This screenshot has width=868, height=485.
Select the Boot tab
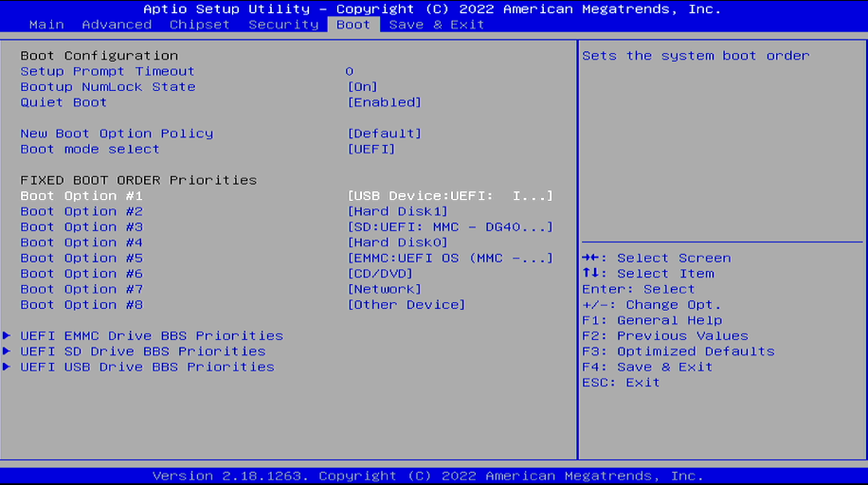click(353, 25)
